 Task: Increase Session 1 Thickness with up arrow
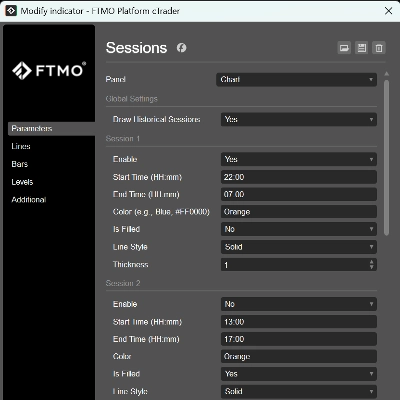[x=372, y=262]
